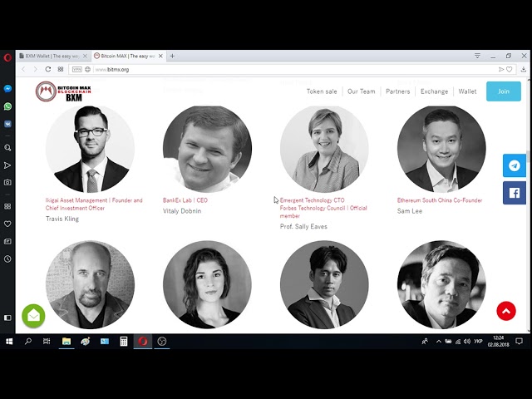Image resolution: width=532 pixels, height=399 pixels.
Task: Open taskbar search magnifier
Action: click(28, 342)
